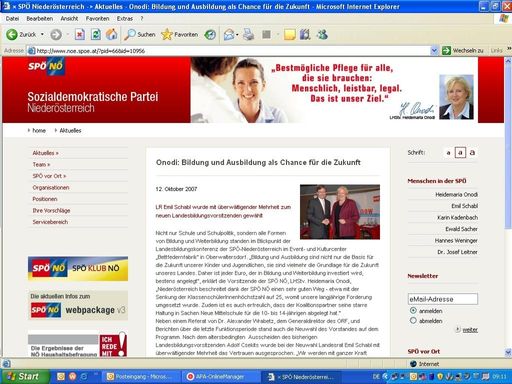This screenshot has height=384, width=512.
Task: Open the Karin Kadenbach profile link
Action: (457, 217)
